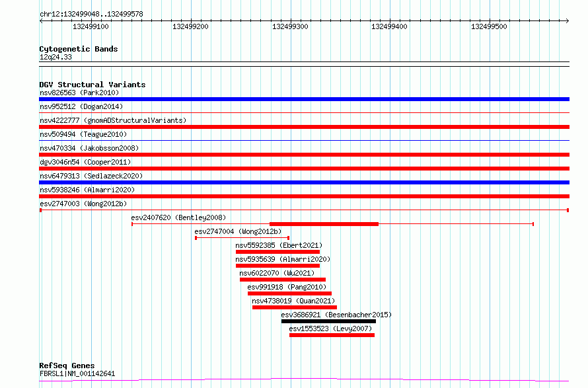Click the esv991918 (Pang2010) label
The width and height of the screenshot is (588, 388).
pos(287,287)
